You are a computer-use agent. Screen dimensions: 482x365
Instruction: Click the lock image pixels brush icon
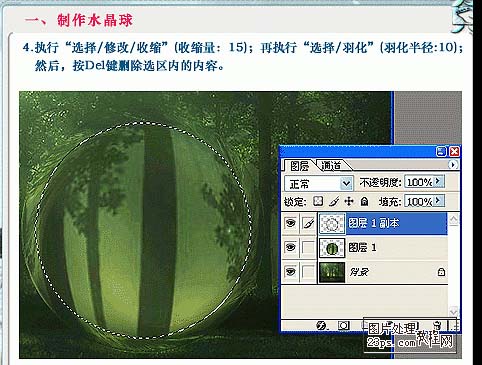click(334, 201)
